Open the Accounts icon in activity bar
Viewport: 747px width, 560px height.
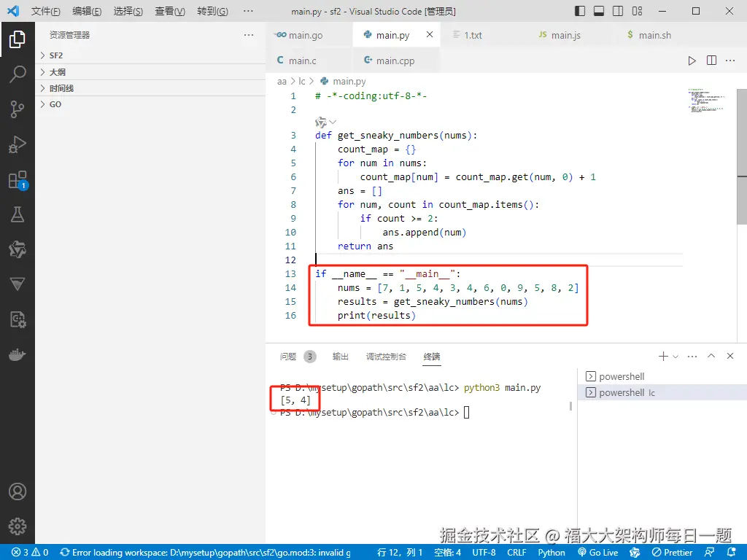tap(18, 491)
